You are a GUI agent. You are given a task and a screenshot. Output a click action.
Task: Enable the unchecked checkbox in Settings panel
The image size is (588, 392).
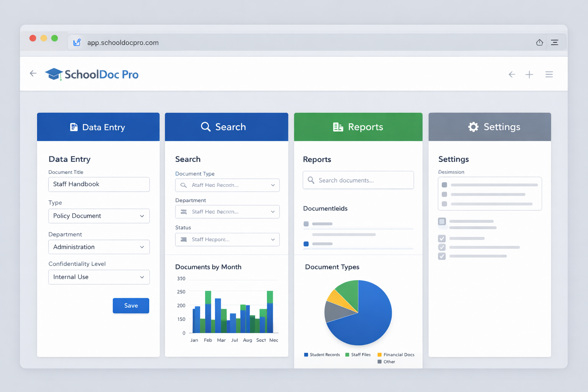click(x=442, y=222)
